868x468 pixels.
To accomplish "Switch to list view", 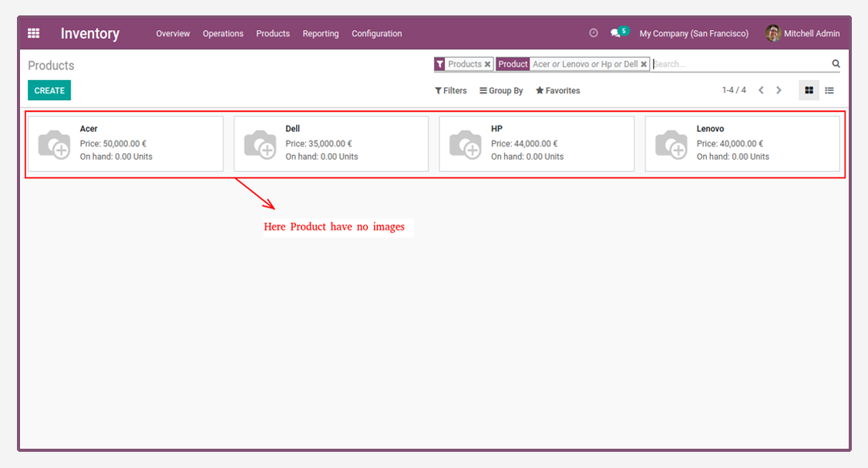I will [x=829, y=90].
